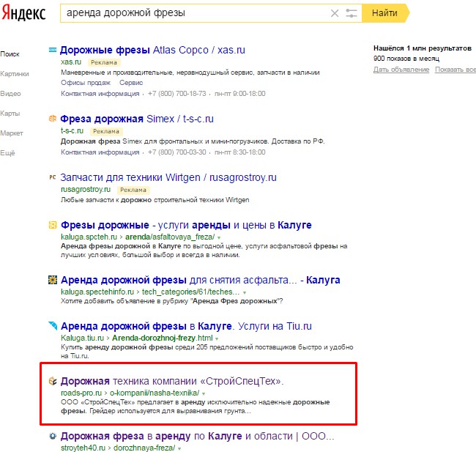Open Дорожная фреза в аренду по Калуге

(x=197, y=436)
